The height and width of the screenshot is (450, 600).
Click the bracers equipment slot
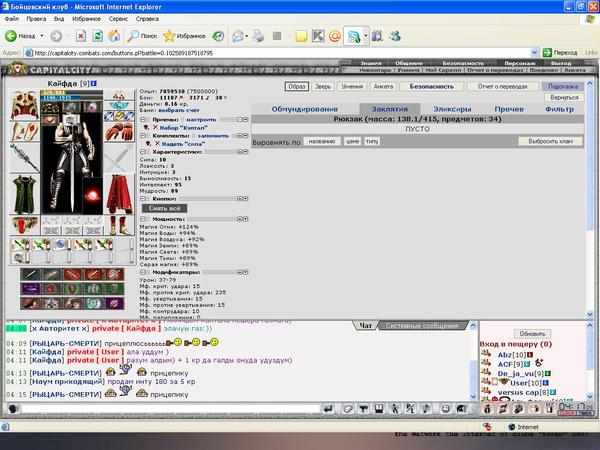(24, 132)
